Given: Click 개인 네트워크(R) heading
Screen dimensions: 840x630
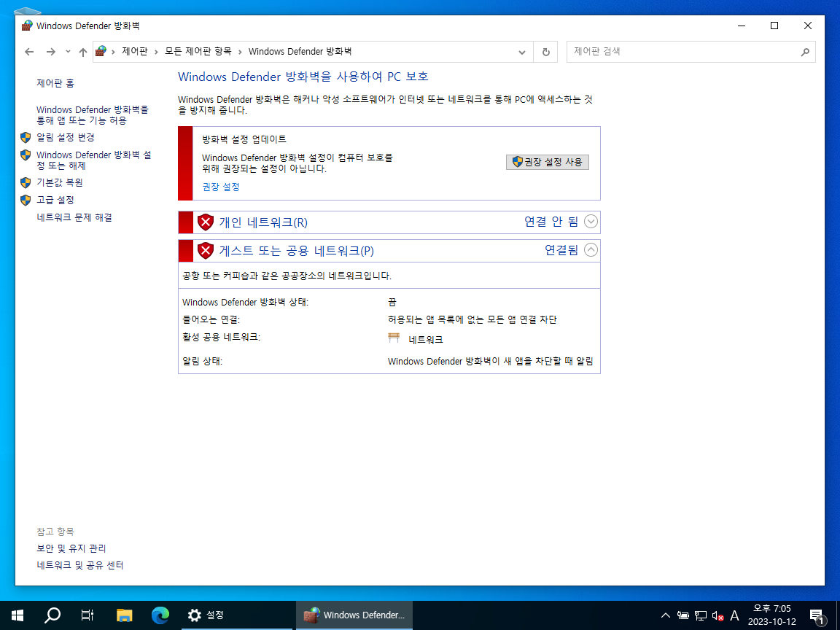Looking at the screenshot, I should [x=263, y=222].
